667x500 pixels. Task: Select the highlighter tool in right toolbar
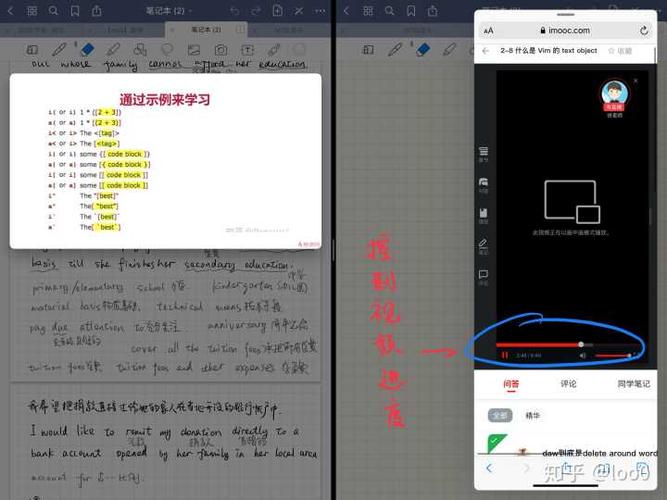[449, 49]
